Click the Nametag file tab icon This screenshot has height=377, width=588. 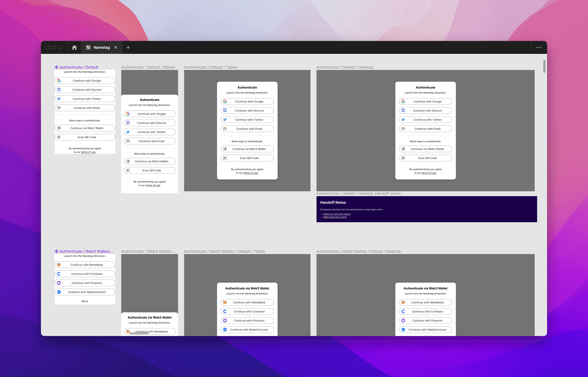click(x=88, y=47)
